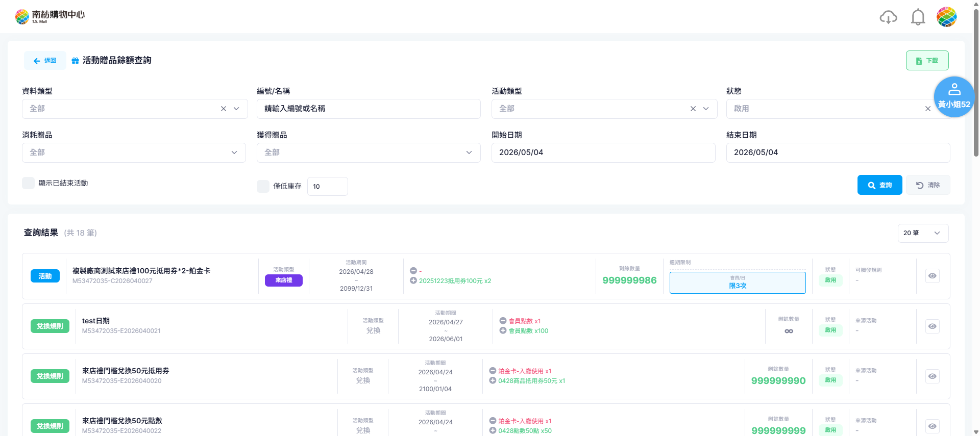Expand the 資料類型 dropdown
This screenshot has width=980, height=436.
point(236,109)
